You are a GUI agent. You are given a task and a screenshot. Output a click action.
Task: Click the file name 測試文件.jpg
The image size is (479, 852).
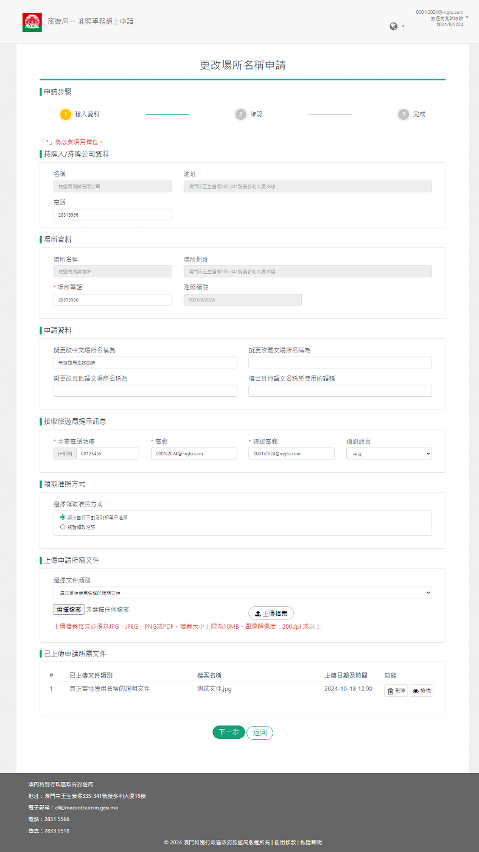point(214,688)
